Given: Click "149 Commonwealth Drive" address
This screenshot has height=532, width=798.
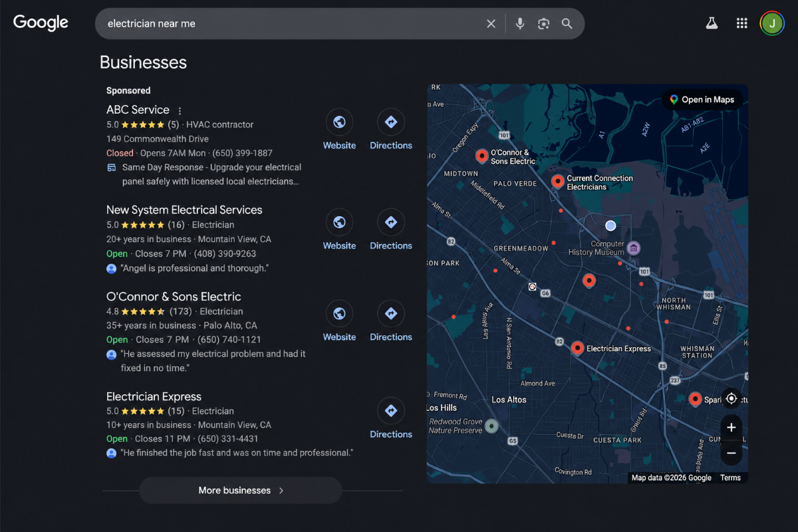Looking at the screenshot, I should (158, 139).
